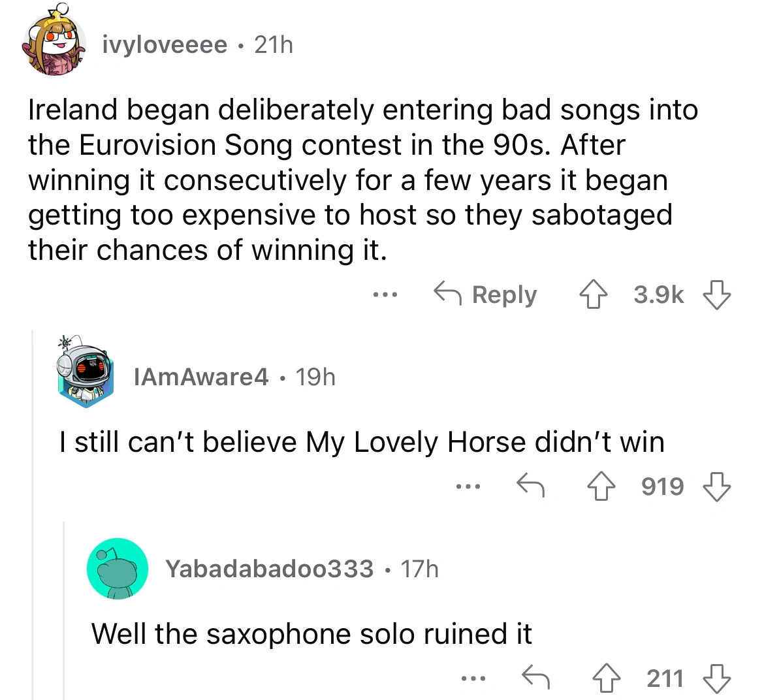Screen dimensions: 764x700
Task: Click Yabadabadoo333's teal avatar
Action: click(118, 569)
